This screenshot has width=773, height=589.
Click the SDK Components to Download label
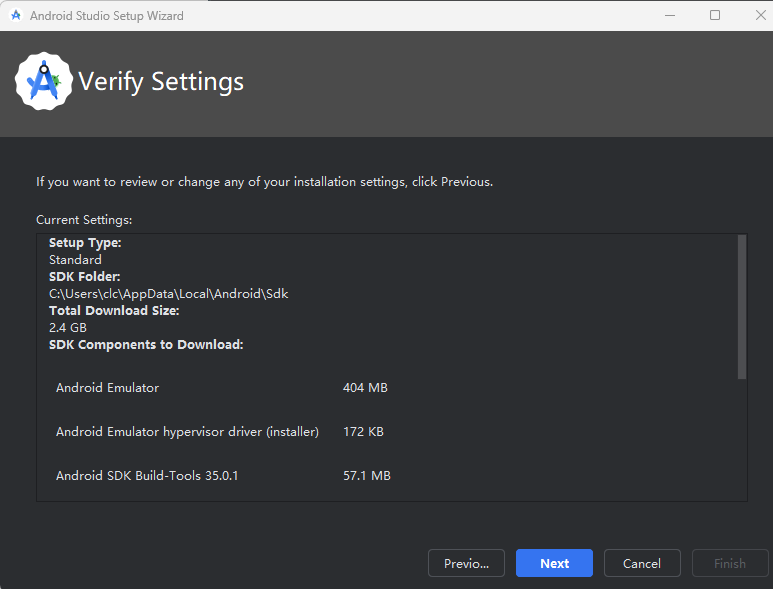146,345
